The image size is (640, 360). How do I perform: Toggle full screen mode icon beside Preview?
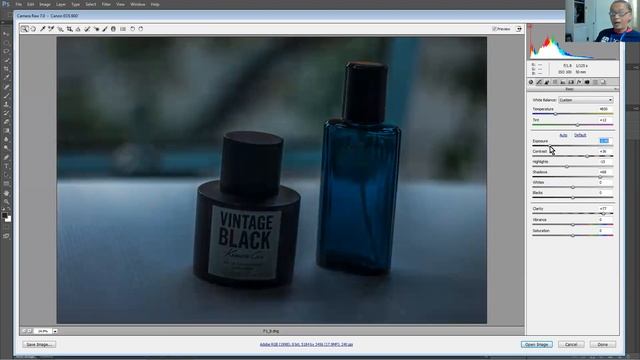point(518,29)
